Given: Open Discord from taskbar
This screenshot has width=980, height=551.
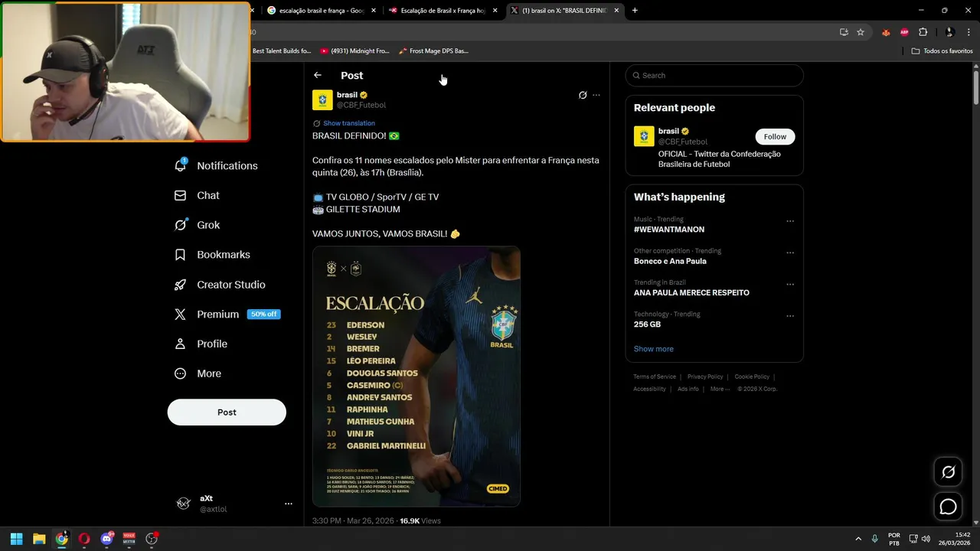Looking at the screenshot, I should pos(107,539).
